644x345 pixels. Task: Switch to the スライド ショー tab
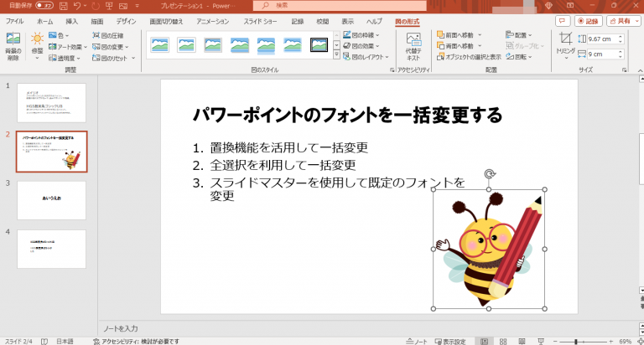click(260, 21)
